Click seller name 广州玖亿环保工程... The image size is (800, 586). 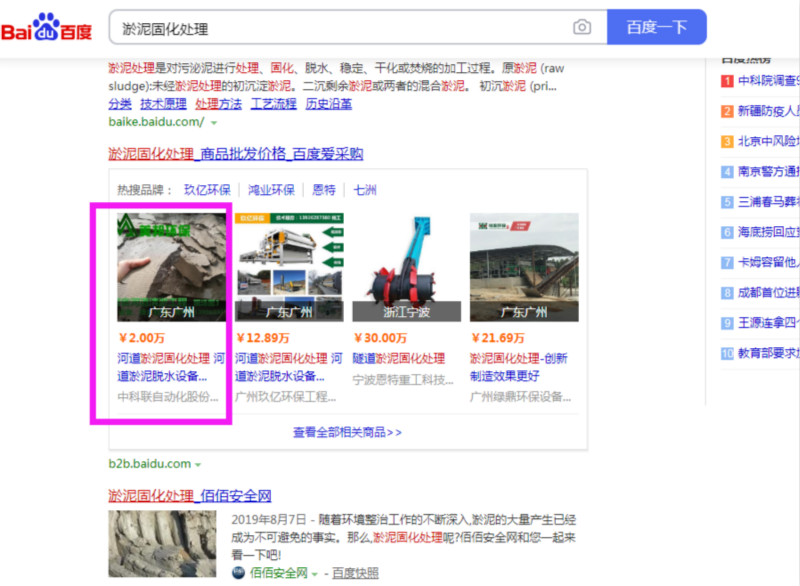point(286,397)
